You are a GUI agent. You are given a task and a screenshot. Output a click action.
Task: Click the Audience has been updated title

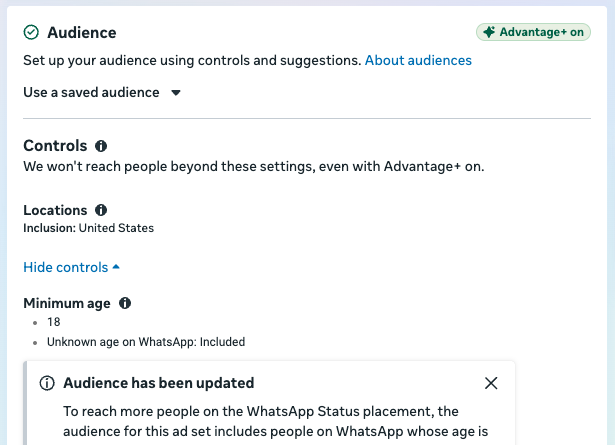pos(158,383)
